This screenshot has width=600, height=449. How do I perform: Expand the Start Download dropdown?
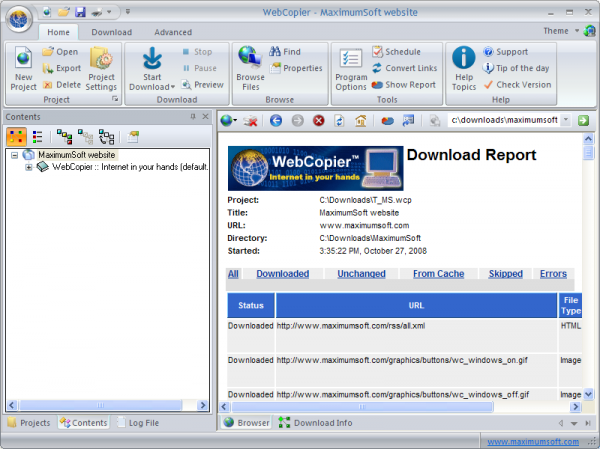point(158,87)
